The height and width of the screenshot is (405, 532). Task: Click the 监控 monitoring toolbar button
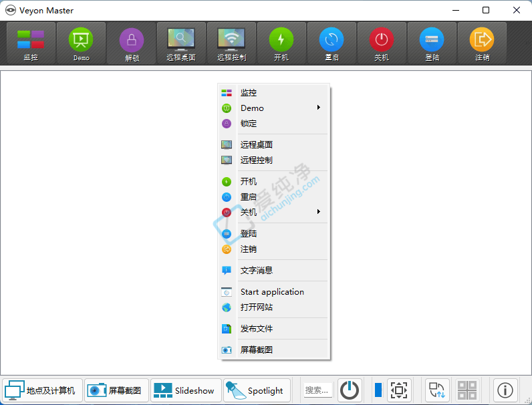point(31,43)
